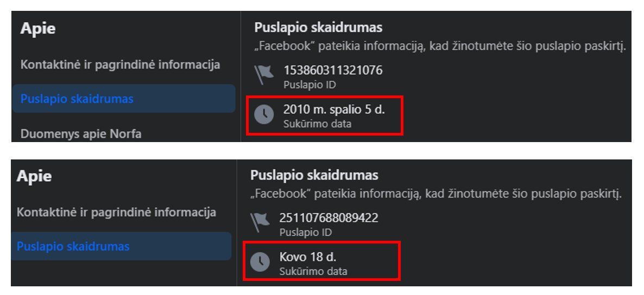Click the creation date Kovo 18 d.
The width and height of the screenshot is (644, 295).
coord(308,257)
